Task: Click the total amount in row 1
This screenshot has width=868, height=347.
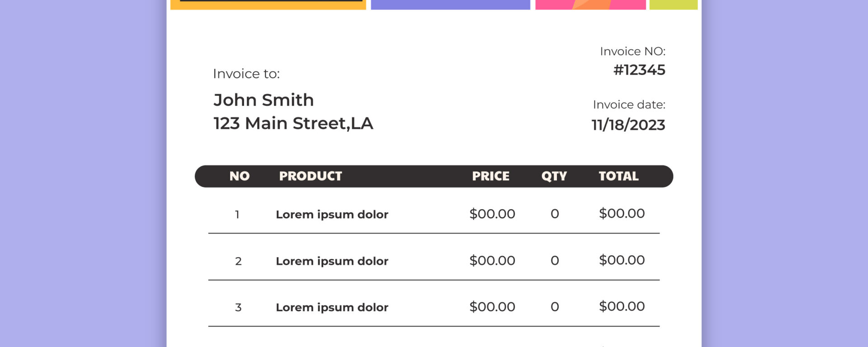Action: (x=622, y=214)
